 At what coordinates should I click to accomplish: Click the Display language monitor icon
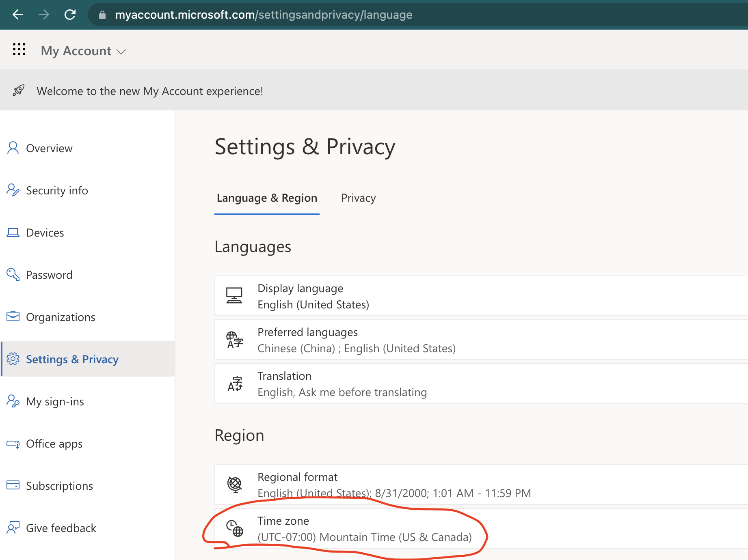pyautogui.click(x=234, y=296)
